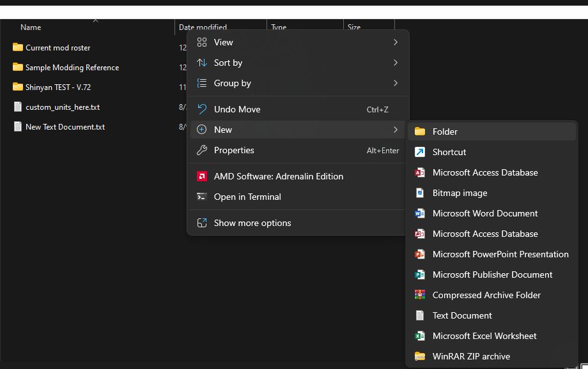Click Show more options

coord(252,223)
